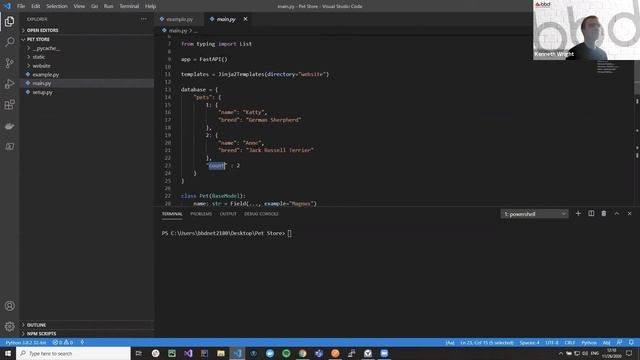Open the Terminal menu

click(x=129, y=6)
